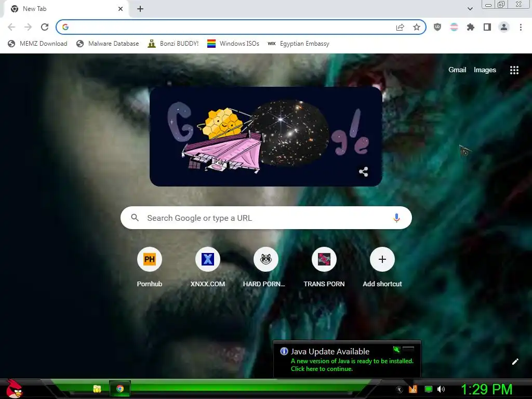Image resolution: width=532 pixels, height=399 pixels.
Task: Open the volume speaker tray icon
Action: tap(441, 389)
